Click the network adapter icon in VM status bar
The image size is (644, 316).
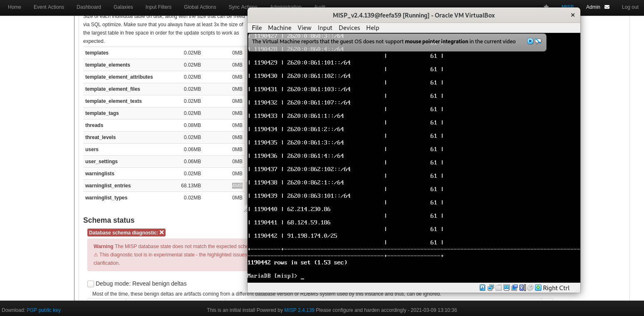click(491, 288)
